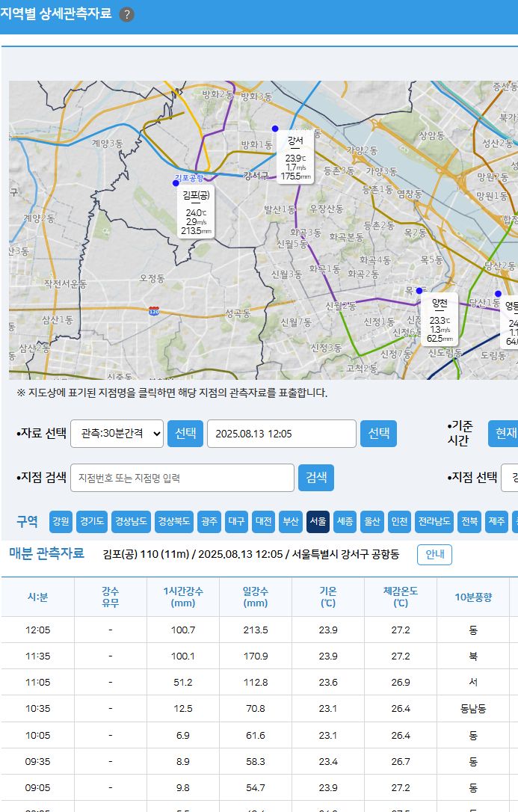518x812 pixels.
Task: Click the 213.5 daily rainfall value
Action: [x=256, y=630]
